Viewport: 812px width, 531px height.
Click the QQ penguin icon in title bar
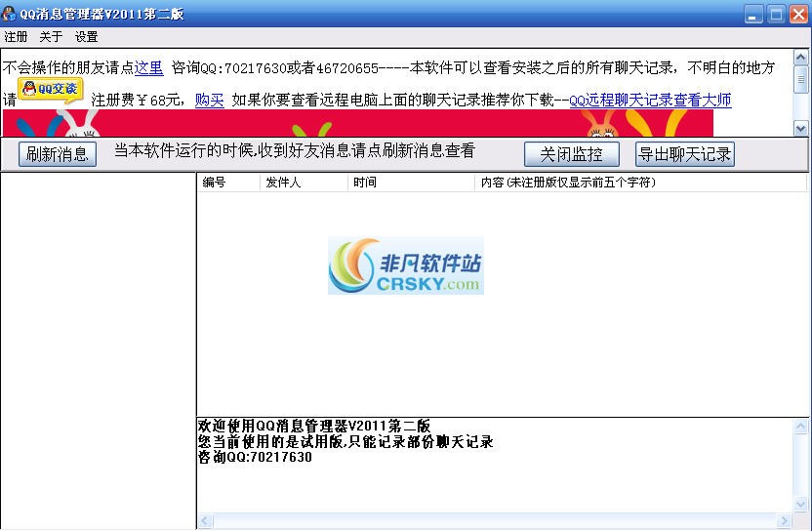point(9,14)
